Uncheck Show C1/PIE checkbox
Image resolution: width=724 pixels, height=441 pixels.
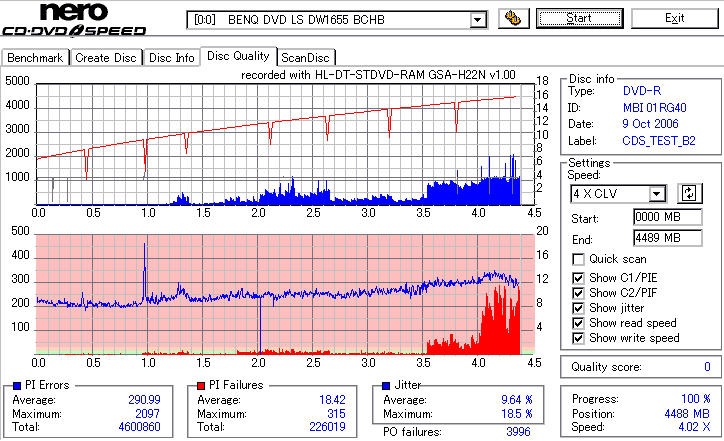(578, 278)
